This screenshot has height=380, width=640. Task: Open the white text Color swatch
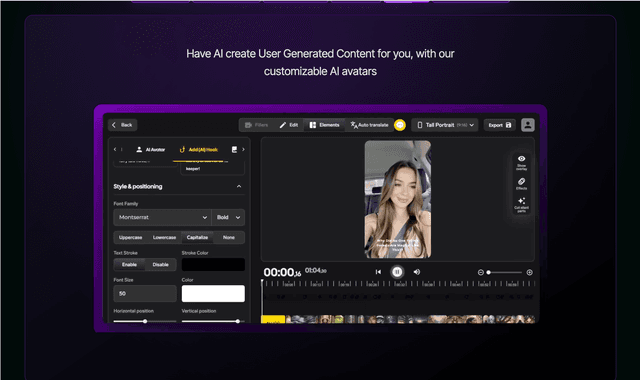pyautogui.click(x=213, y=293)
